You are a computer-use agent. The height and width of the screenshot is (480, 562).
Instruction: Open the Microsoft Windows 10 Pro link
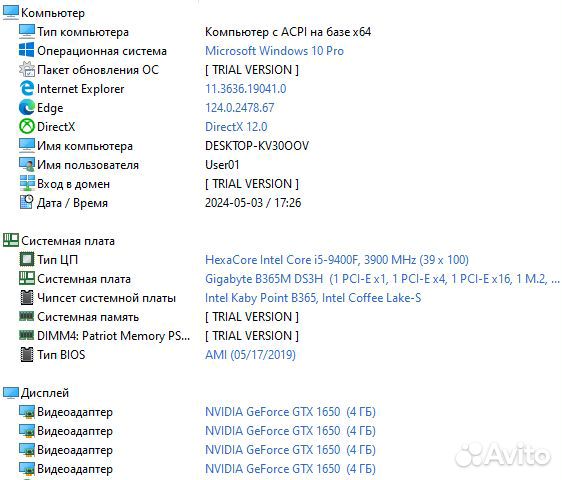[x=274, y=51]
